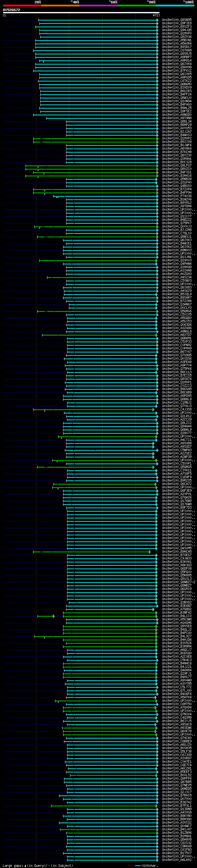197x868 pixels.
Task: Select UniRef100_B8HP29 label
Action: [x=177, y=125]
